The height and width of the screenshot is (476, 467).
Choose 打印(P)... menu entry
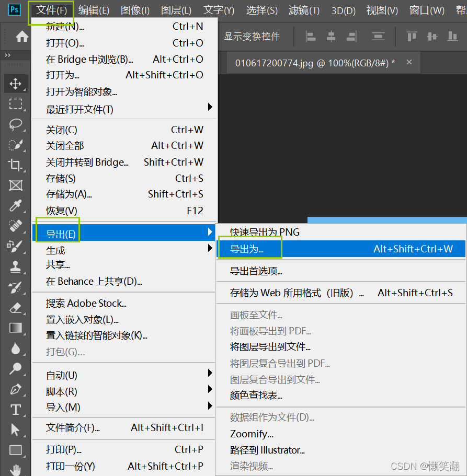124,449
